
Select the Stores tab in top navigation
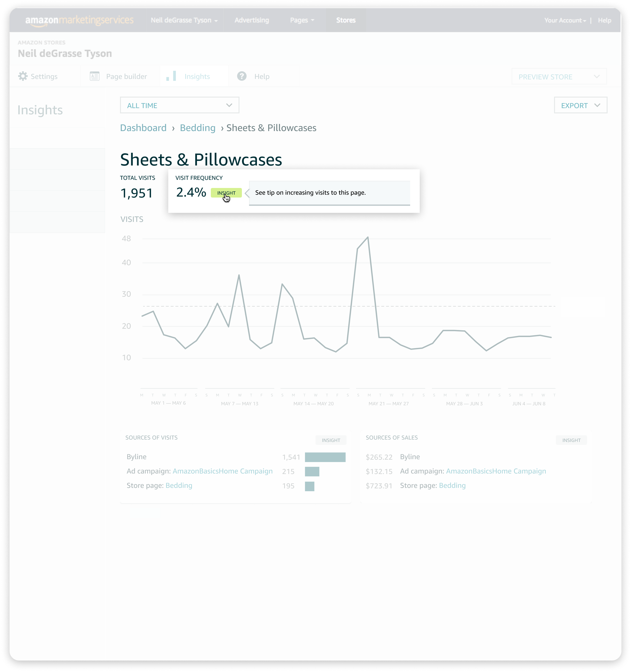click(346, 20)
